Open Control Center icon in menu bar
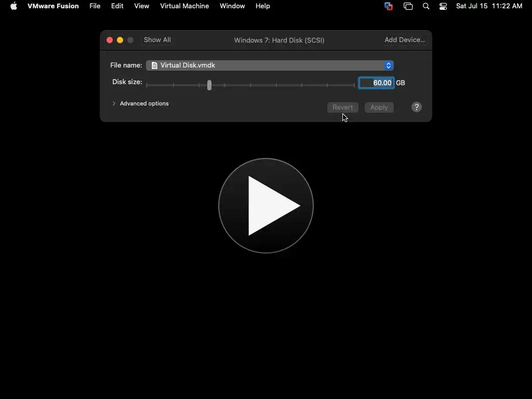Image resolution: width=532 pixels, height=399 pixels. [443, 6]
